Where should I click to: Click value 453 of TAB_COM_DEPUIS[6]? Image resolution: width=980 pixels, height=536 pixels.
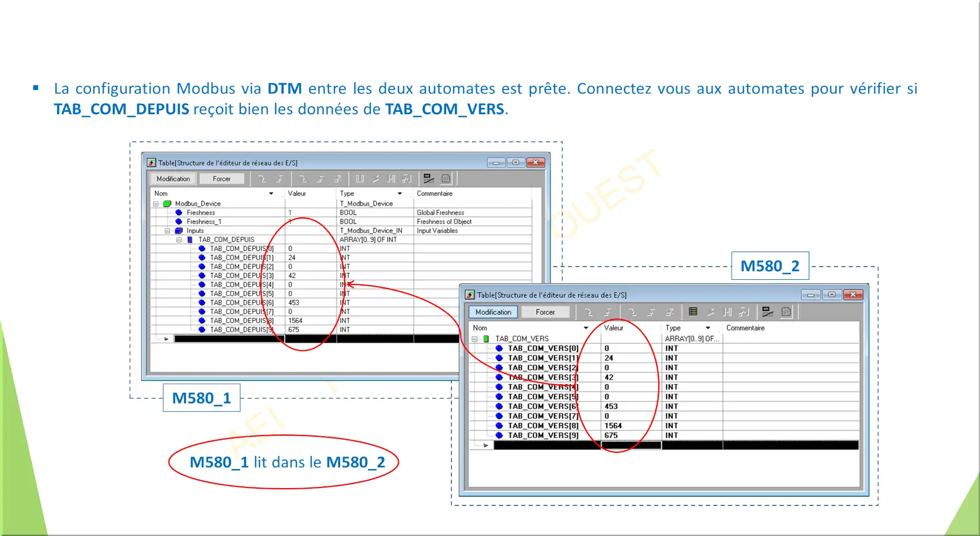(293, 302)
